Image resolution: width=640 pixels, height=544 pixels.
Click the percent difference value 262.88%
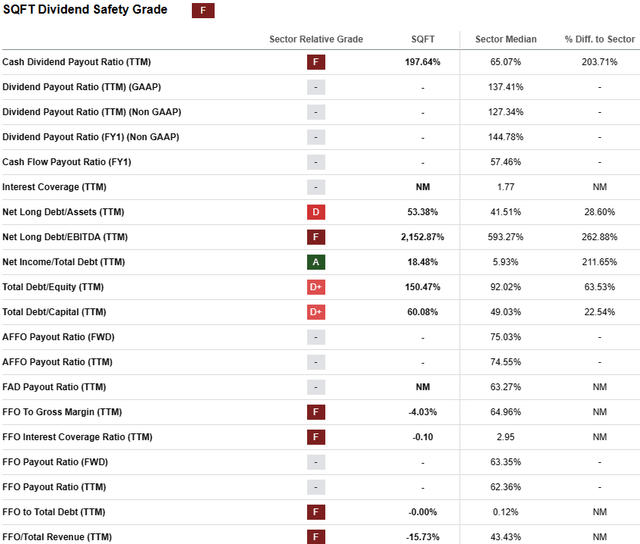click(600, 237)
